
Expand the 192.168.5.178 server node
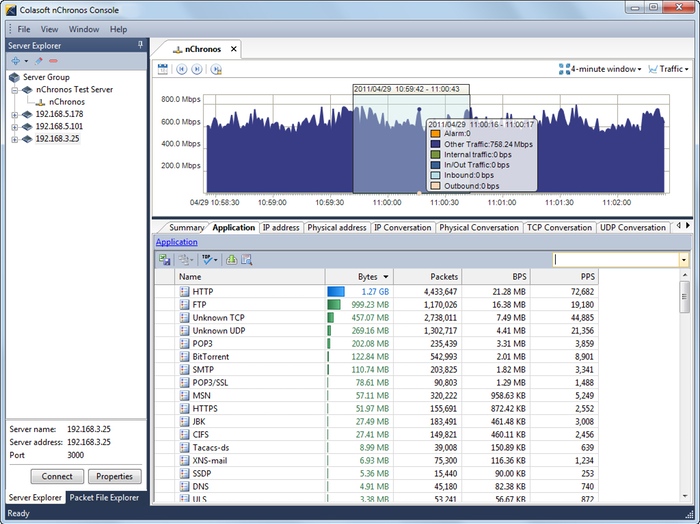(x=15, y=114)
